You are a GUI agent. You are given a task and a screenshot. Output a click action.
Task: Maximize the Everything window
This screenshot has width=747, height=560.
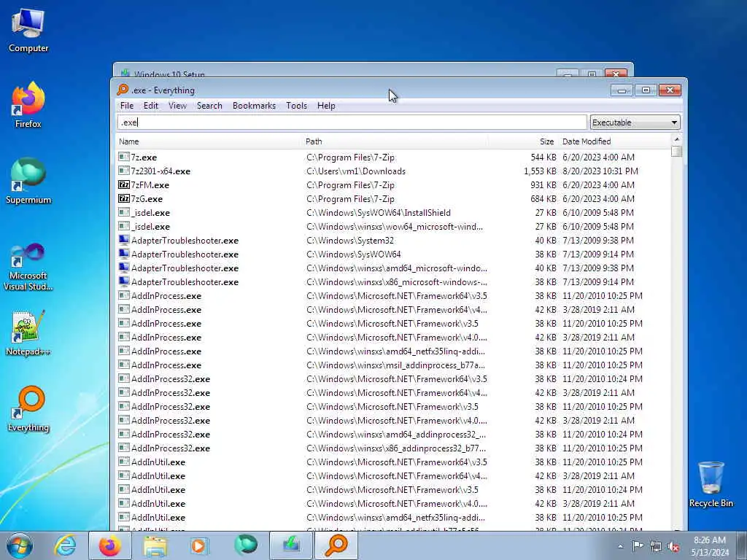tap(646, 90)
